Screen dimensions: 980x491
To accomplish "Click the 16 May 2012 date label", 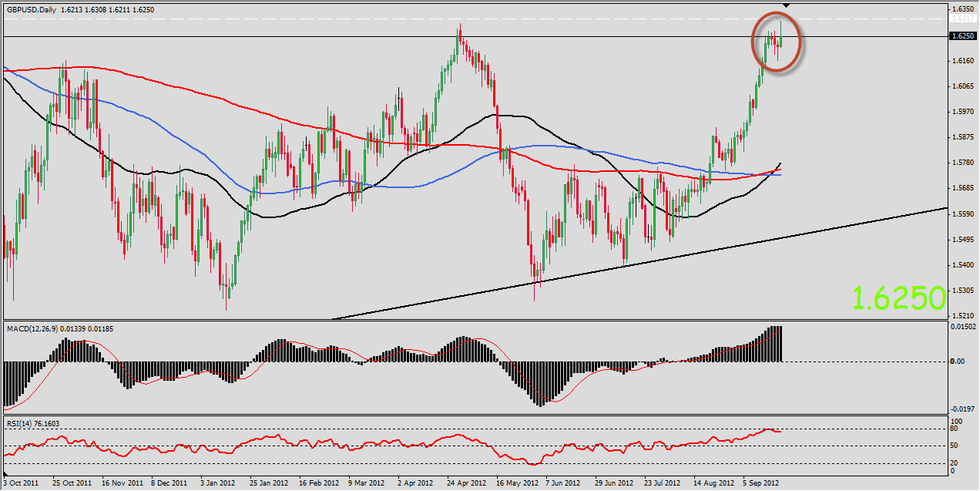I will (515, 483).
